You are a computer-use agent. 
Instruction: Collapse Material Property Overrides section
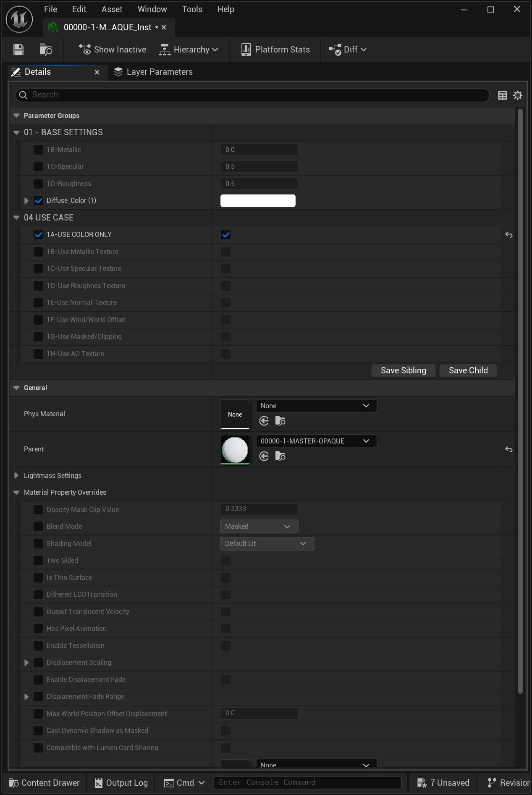tap(16, 492)
